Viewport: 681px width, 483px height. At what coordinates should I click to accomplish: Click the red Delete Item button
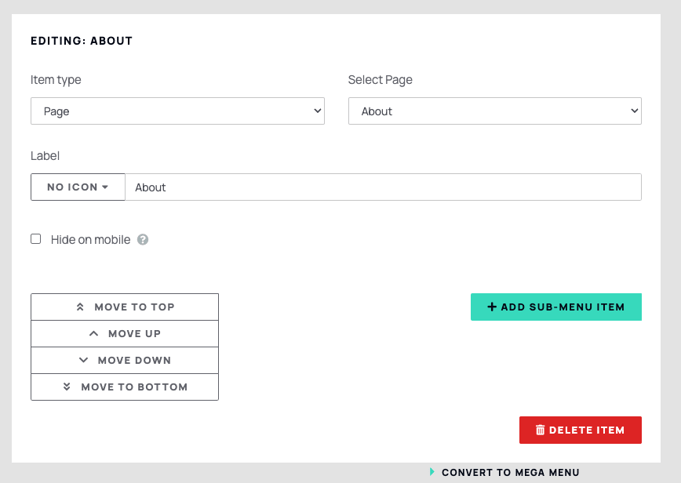[x=580, y=430]
